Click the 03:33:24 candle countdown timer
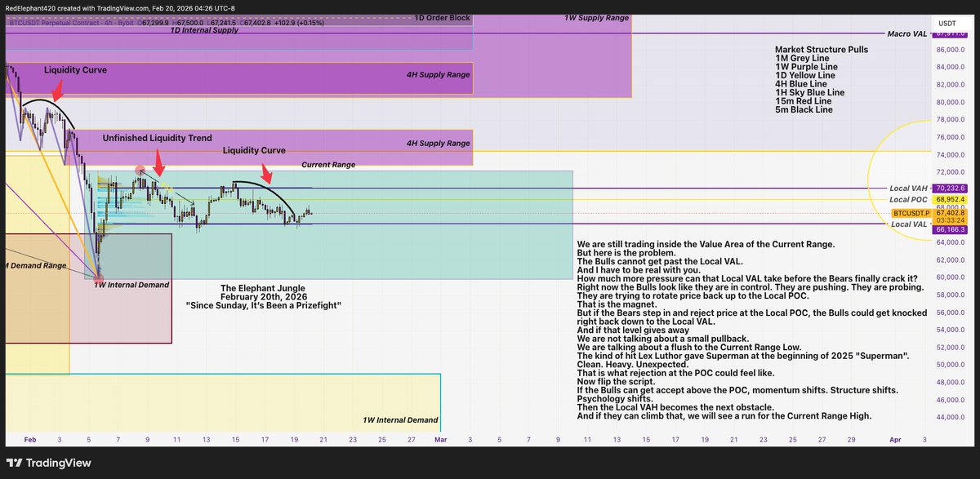 (x=950, y=220)
